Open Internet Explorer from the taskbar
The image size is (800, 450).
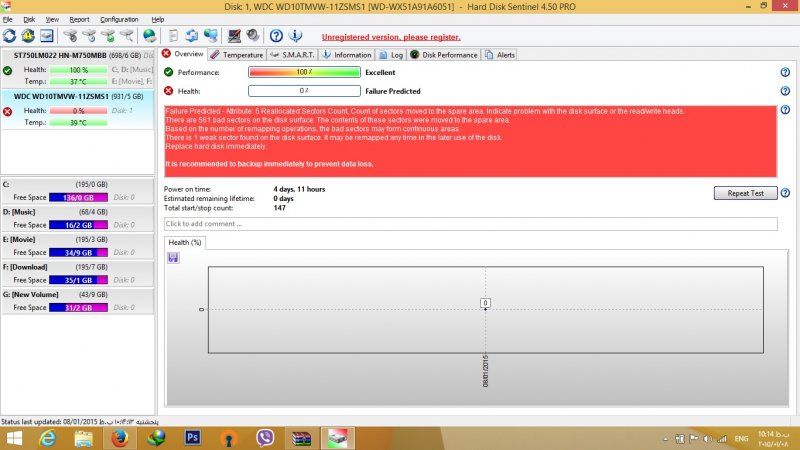click(x=47, y=438)
